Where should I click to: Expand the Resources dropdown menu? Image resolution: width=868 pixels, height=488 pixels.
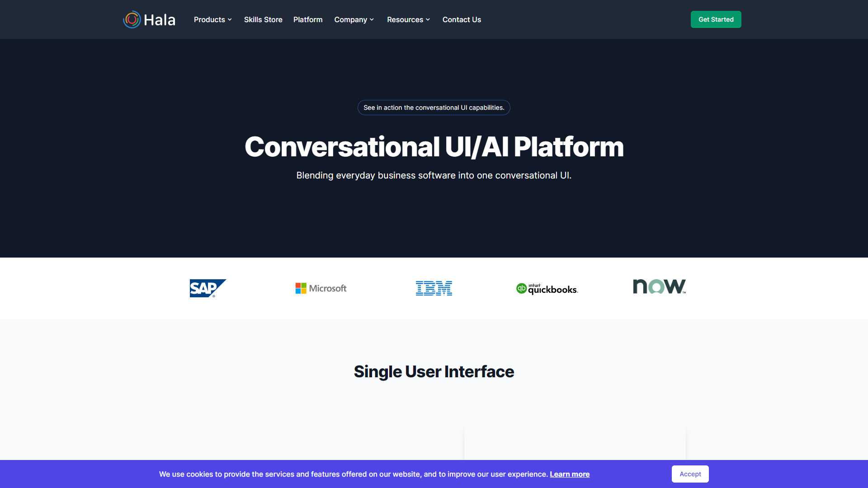(x=405, y=19)
